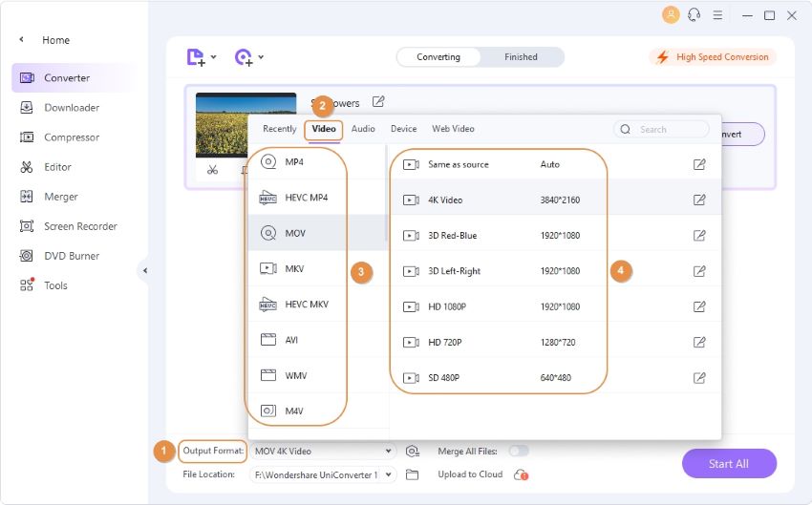Select HD 1080P preset
Image resolution: width=812 pixels, height=505 pixels.
click(x=555, y=306)
